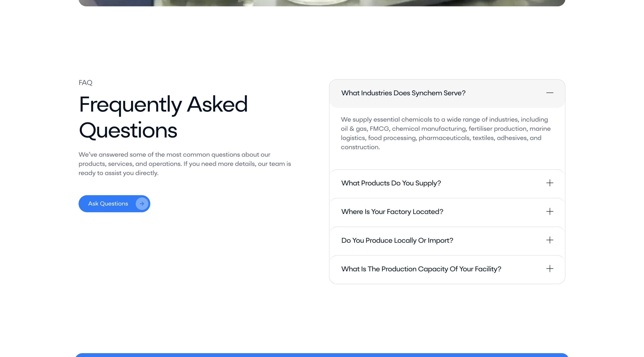644x357 pixels.
Task: Click the plus icon for What Products Do You Supply
Action: (x=550, y=183)
